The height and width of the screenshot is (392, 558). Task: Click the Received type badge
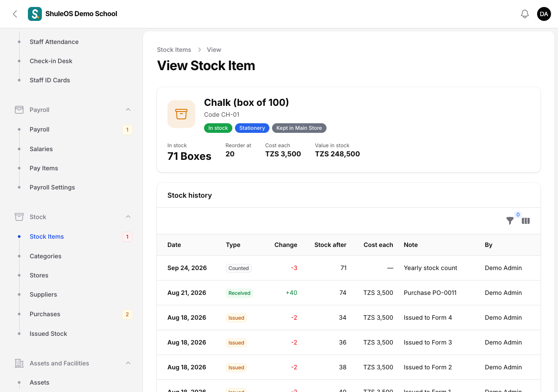coord(239,293)
